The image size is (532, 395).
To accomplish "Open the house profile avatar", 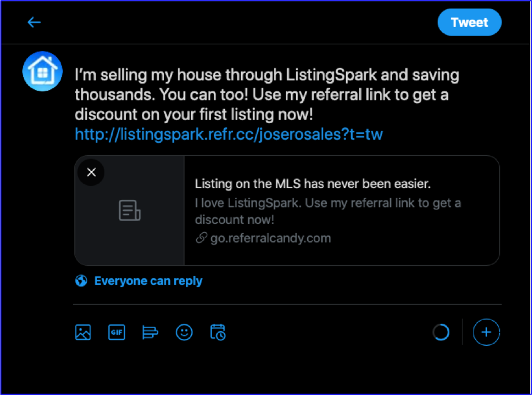I will pyautogui.click(x=43, y=71).
